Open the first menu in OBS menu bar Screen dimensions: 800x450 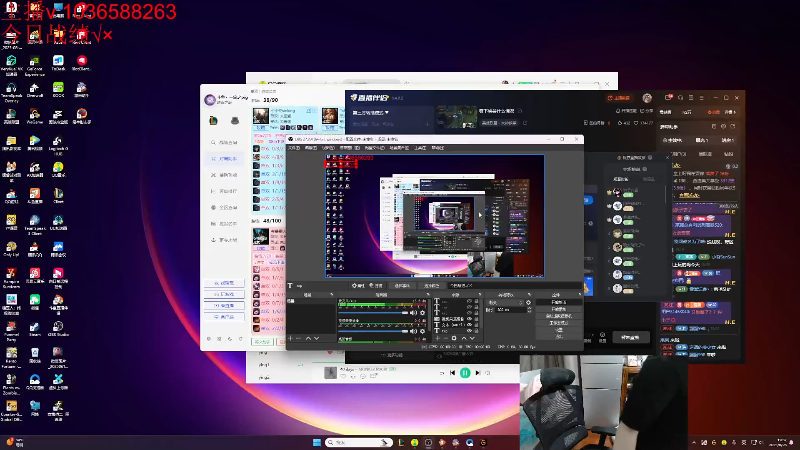click(x=294, y=148)
